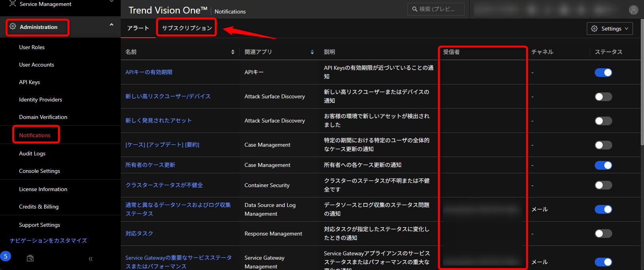Click Data Source and Log Management cell
This screenshot has width=644, height=270.
[270, 209]
